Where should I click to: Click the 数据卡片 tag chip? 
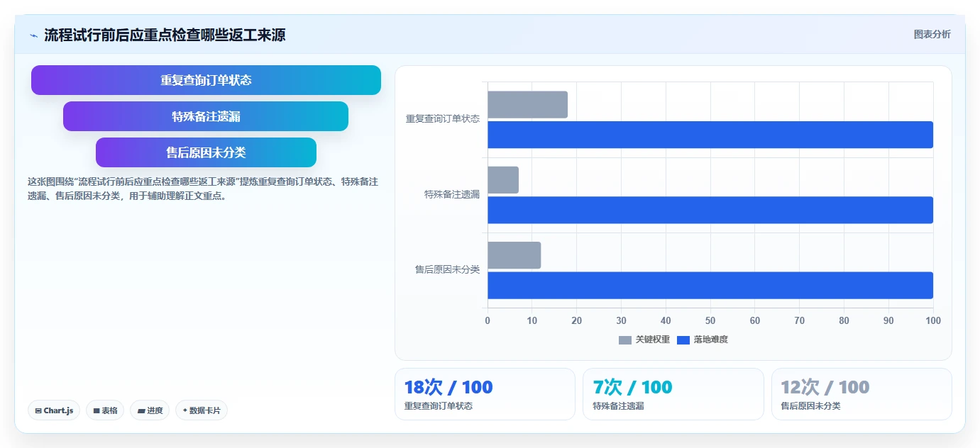point(202,410)
